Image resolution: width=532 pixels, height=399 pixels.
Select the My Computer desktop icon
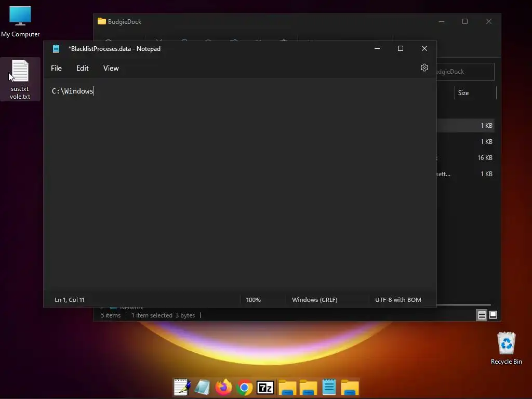click(20, 22)
